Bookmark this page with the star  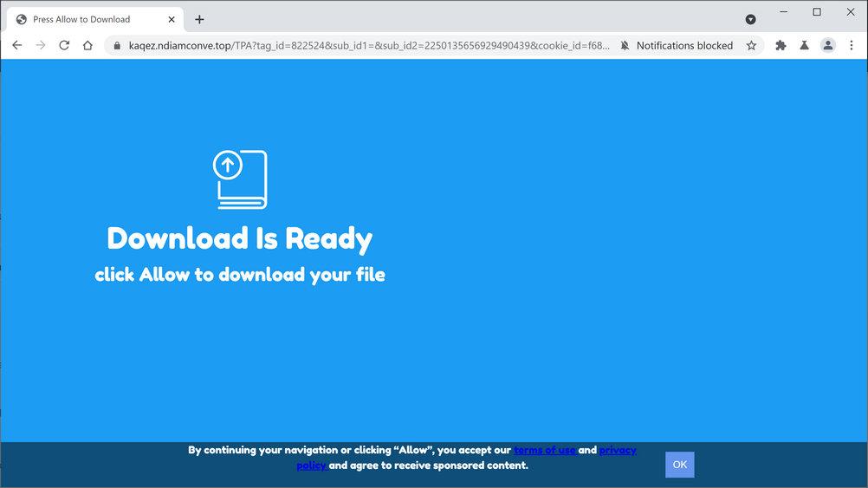751,45
